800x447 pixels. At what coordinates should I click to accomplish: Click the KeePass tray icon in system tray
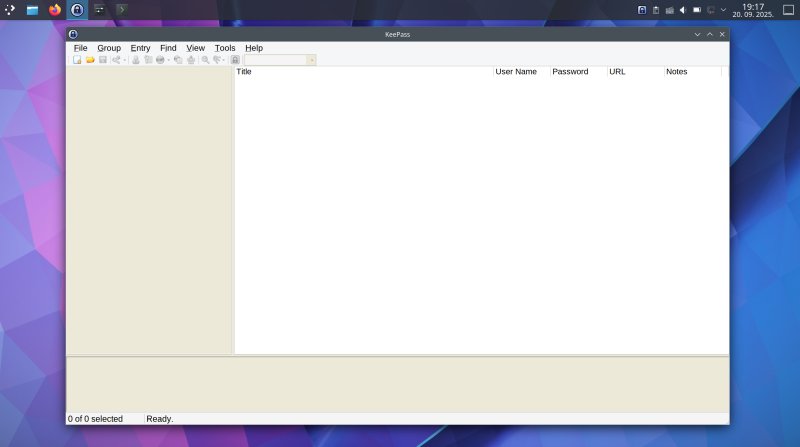[642, 10]
